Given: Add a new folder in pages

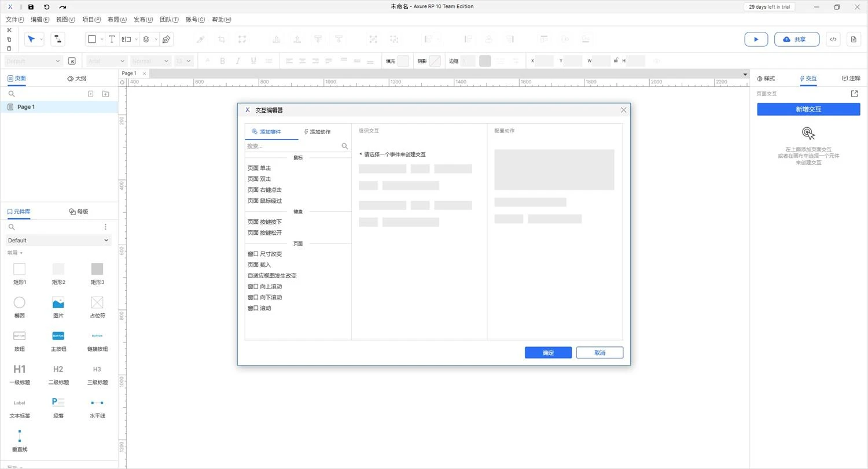Looking at the screenshot, I should tap(105, 94).
